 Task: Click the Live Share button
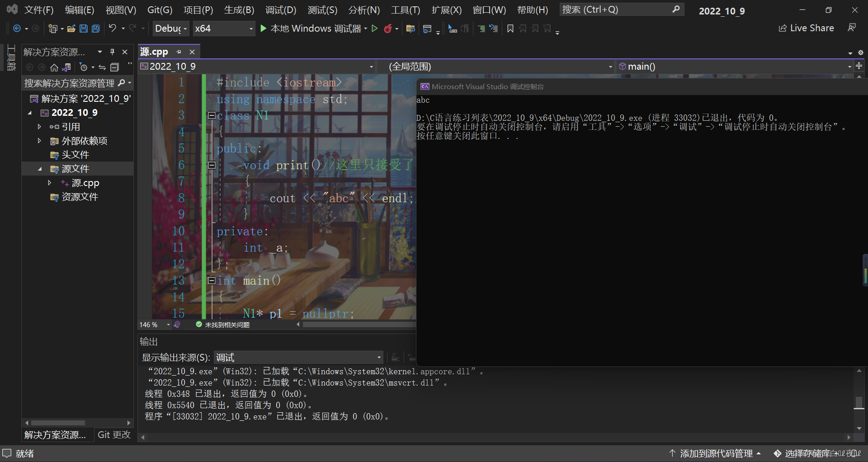tap(806, 28)
